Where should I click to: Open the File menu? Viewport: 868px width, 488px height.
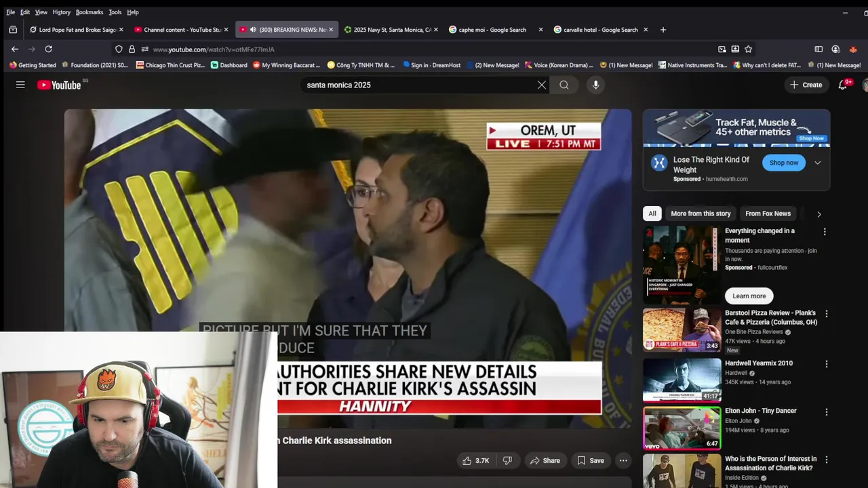[x=10, y=12]
